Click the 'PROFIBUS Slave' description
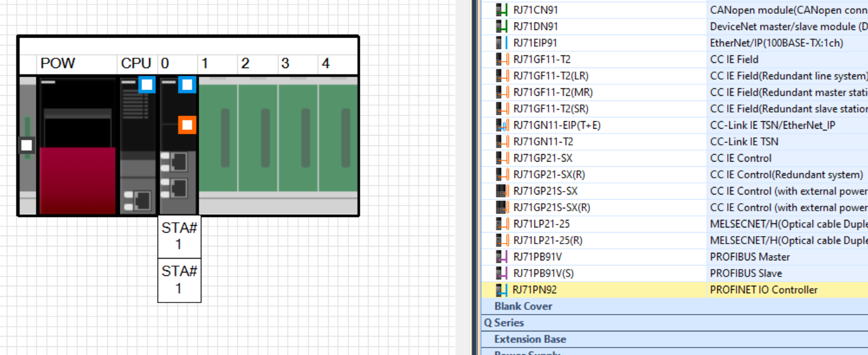This screenshot has width=868, height=355. coord(746,273)
